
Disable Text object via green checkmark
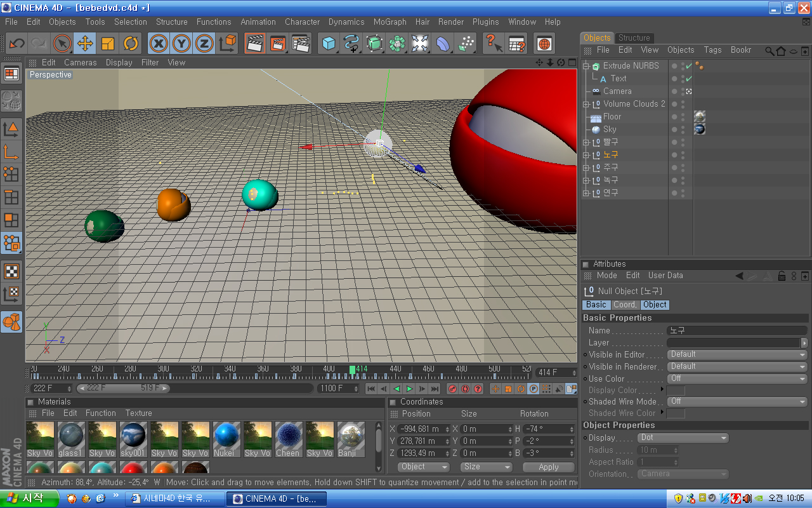[689, 78]
